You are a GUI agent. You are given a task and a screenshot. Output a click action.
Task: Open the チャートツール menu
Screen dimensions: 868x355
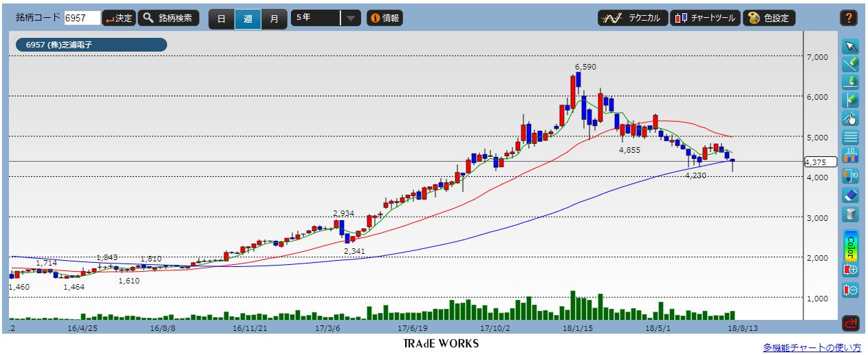[705, 19]
